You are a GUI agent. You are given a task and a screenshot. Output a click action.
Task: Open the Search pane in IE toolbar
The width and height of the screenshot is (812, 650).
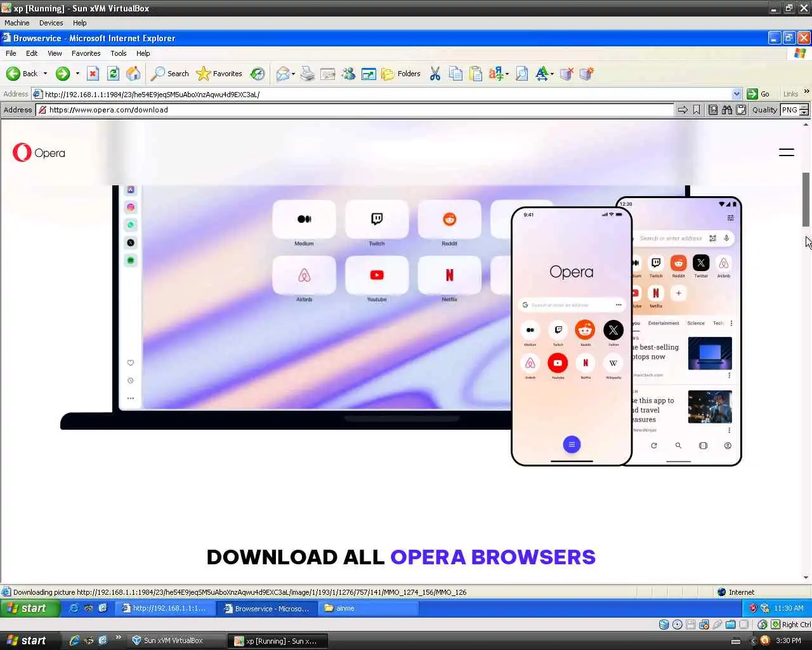pyautogui.click(x=169, y=74)
